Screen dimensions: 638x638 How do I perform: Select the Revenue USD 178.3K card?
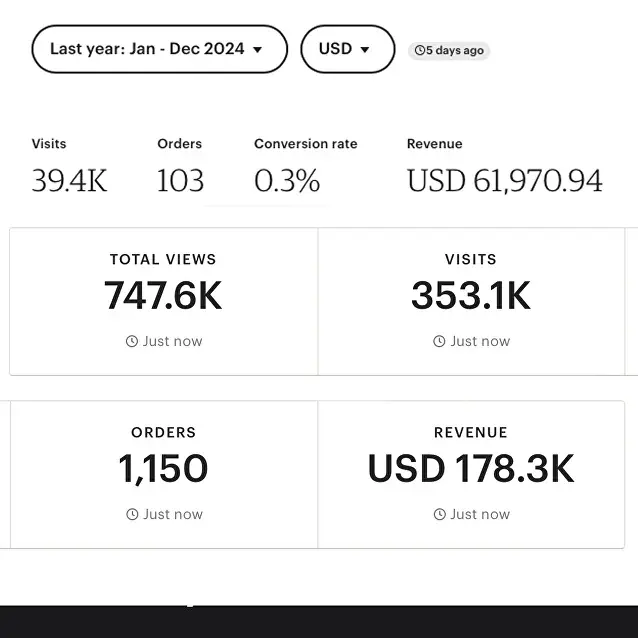click(471, 474)
